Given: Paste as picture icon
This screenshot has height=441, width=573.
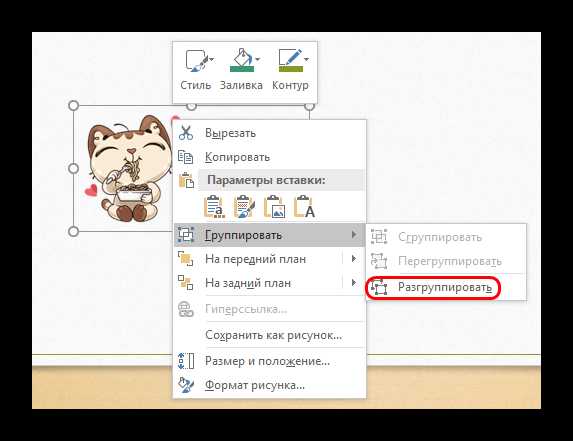Looking at the screenshot, I should [x=274, y=207].
